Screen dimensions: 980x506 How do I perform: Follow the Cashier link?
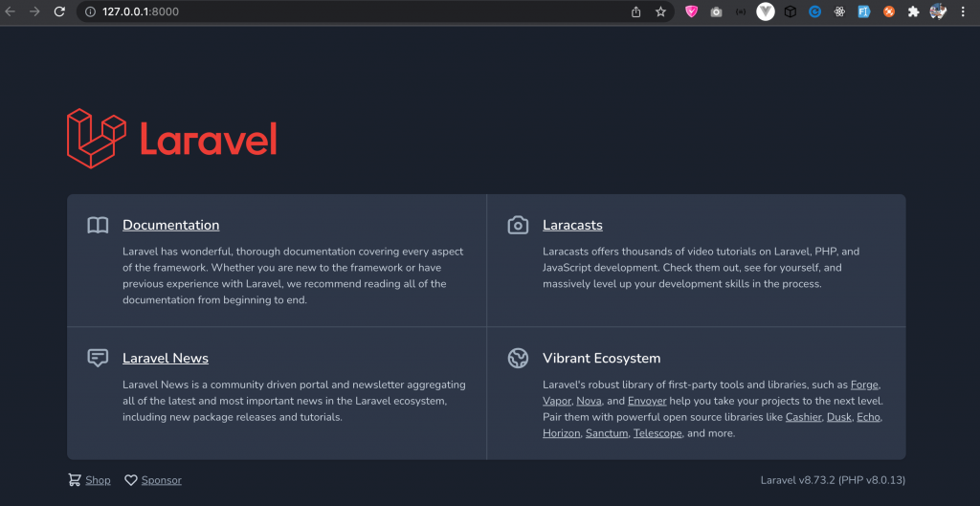tap(803, 417)
